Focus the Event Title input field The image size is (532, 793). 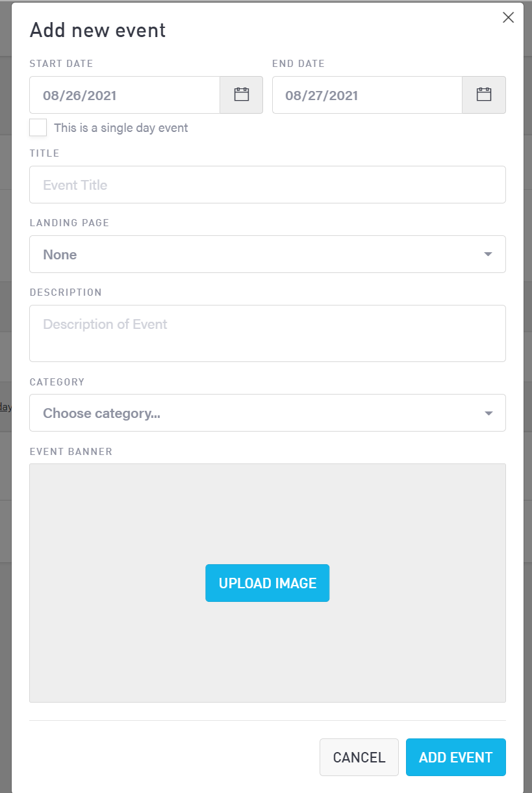pos(268,185)
